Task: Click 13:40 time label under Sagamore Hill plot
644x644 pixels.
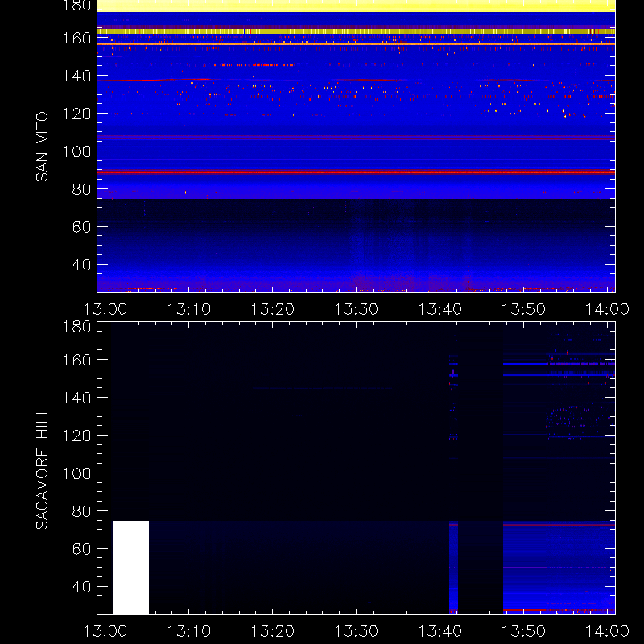Action: pos(440,631)
